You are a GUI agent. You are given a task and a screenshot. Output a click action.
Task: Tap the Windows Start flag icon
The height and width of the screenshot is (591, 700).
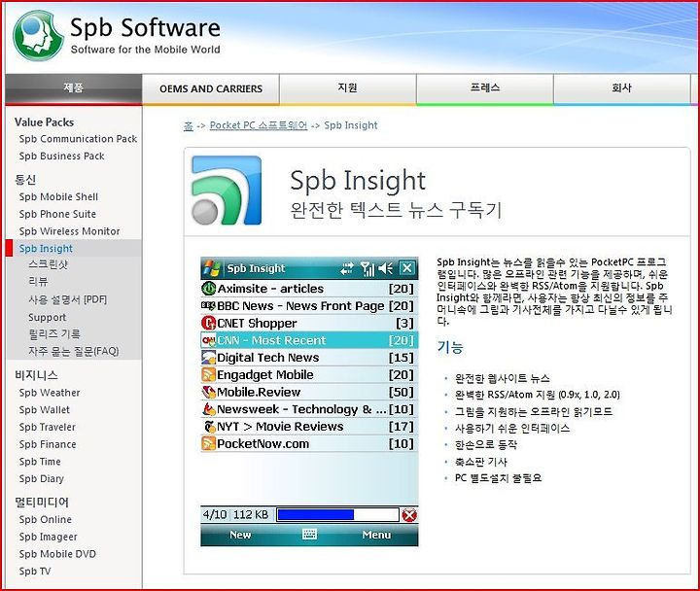tap(212, 268)
